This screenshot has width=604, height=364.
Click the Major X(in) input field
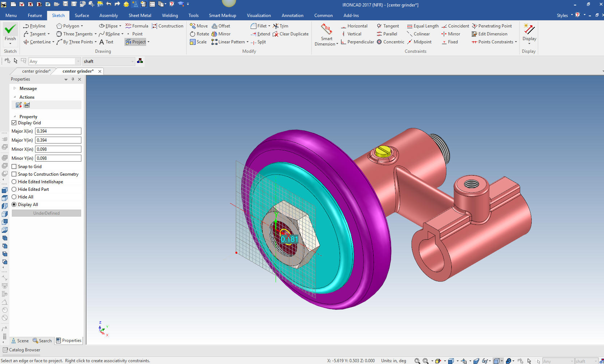pyautogui.click(x=58, y=131)
